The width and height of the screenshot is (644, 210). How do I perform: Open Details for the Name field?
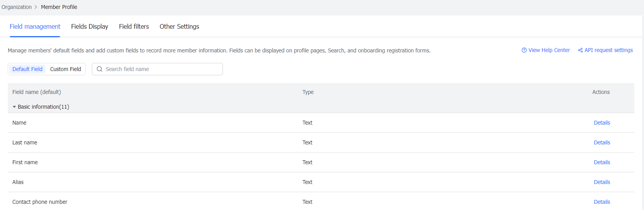point(602,123)
